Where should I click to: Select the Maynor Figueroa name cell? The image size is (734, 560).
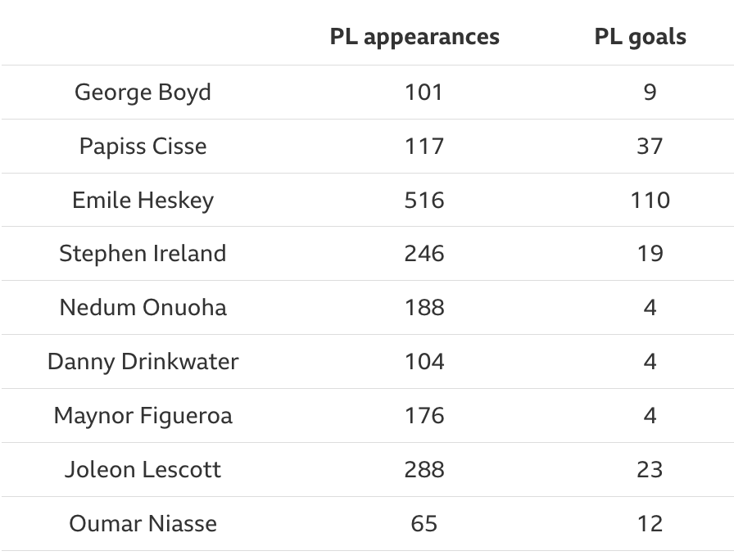tap(143, 416)
